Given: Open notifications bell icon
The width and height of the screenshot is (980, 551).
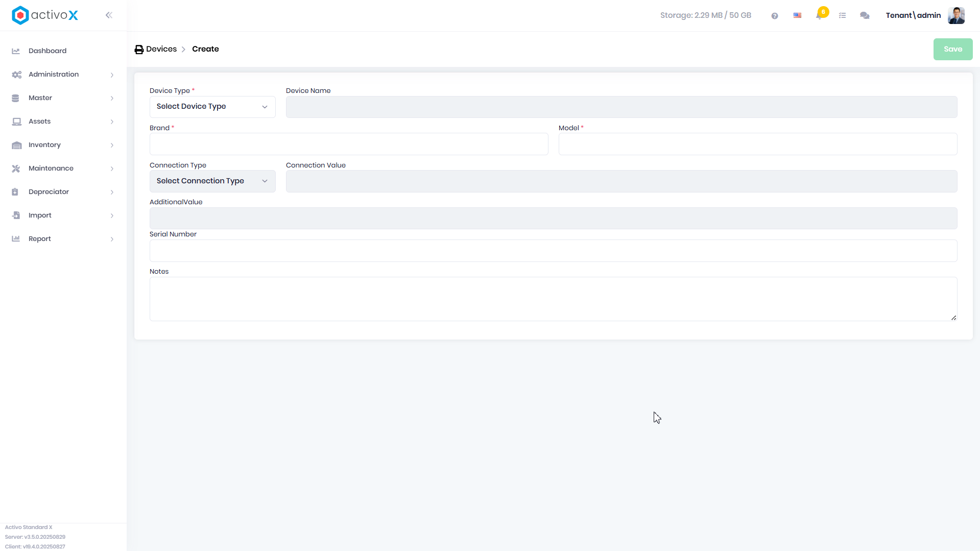Looking at the screenshot, I should tap(819, 16).
